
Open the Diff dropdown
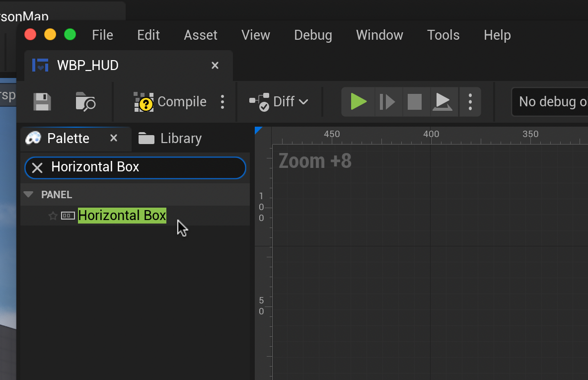click(x=279, y=102)
